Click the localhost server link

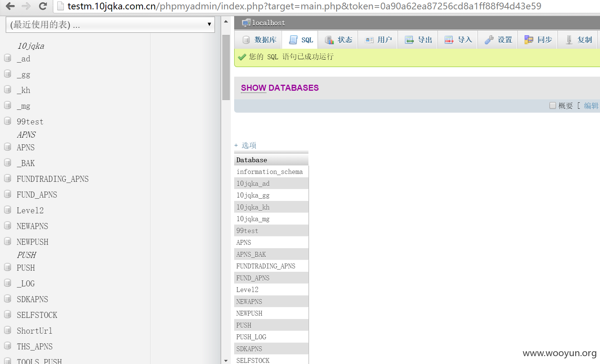click(268, 23)
